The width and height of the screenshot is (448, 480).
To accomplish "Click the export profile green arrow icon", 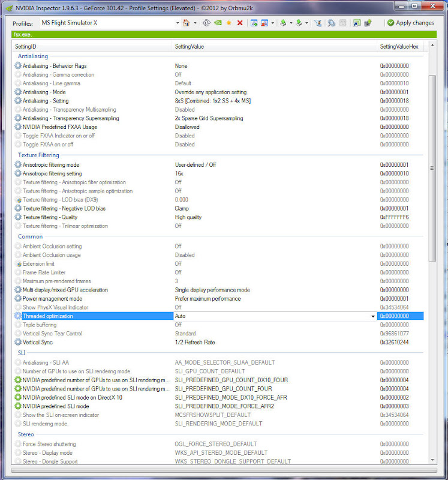I will click(283, 23).
